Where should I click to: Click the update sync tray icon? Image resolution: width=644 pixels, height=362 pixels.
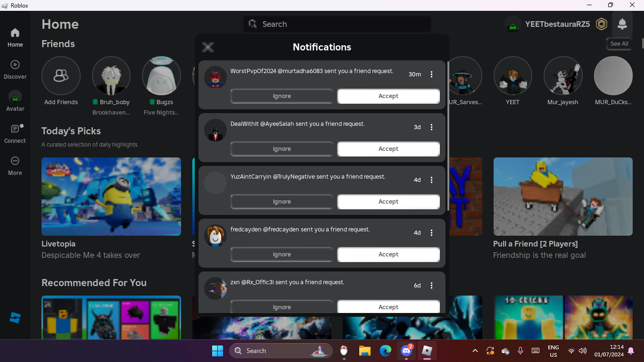490,351
